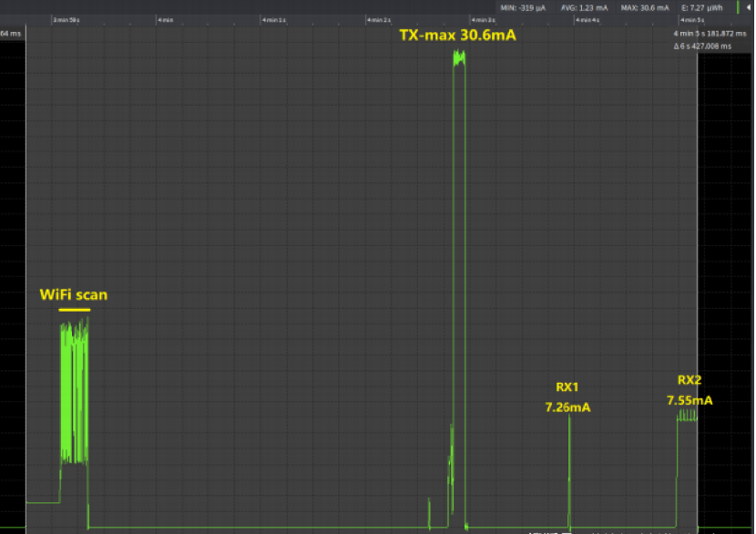Click the delta 6 s 427.008 ms readout

click(712, 46)
